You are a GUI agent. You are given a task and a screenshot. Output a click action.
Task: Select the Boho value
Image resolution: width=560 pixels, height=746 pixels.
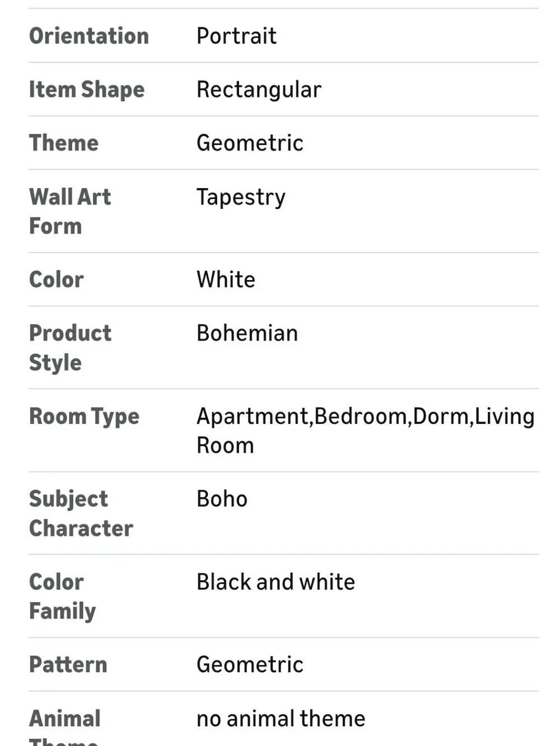[222, 499]
